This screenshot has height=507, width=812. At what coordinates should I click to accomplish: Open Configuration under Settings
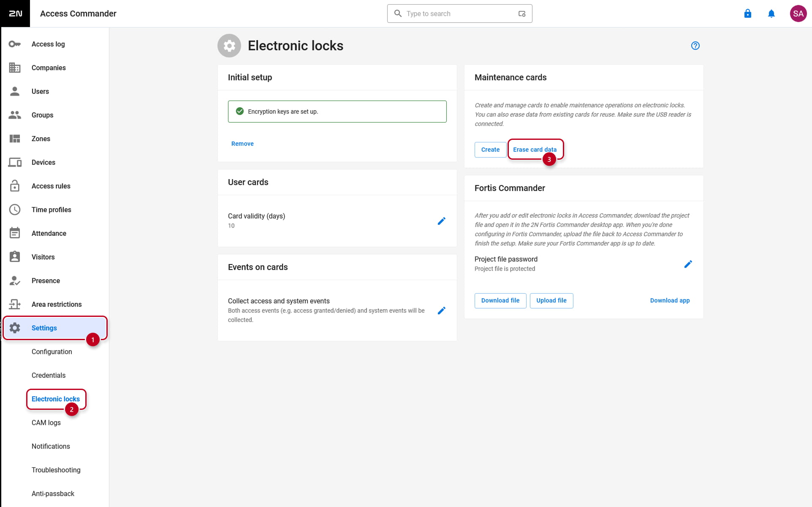[x=52, y=352]
